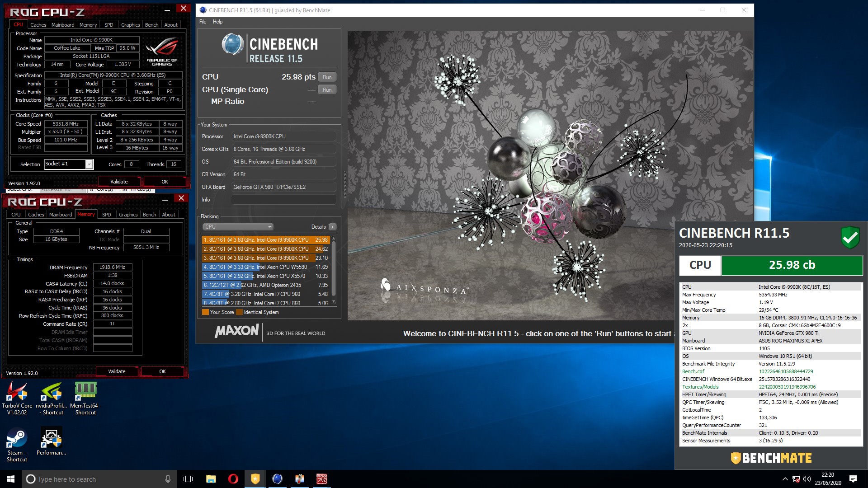Click the Cinebench title bar app icon
This screenshot has height=488, width=868.
click(203, 10)
